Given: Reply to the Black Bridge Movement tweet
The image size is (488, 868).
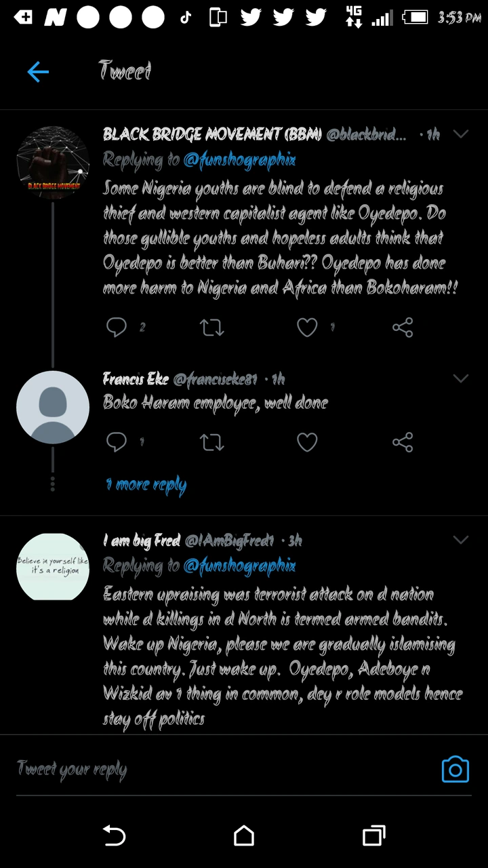Looking at the screenshot, I should 117,328.
